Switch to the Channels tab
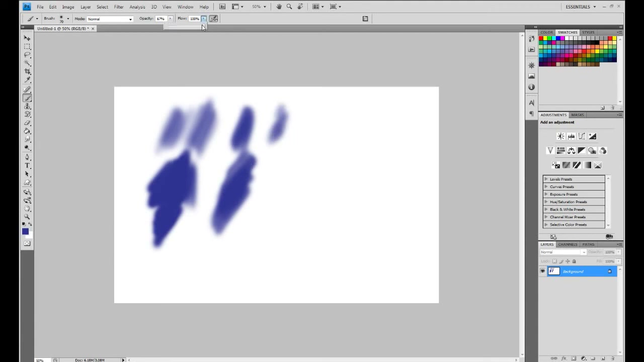This screenshot has width=644, height=362. point(568,244)
